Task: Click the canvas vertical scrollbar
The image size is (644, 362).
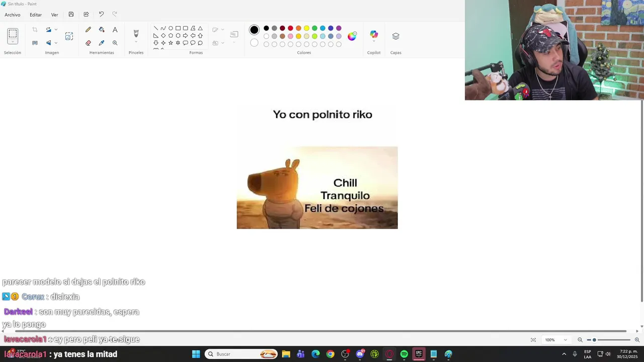Action: (x=641, y=201)
